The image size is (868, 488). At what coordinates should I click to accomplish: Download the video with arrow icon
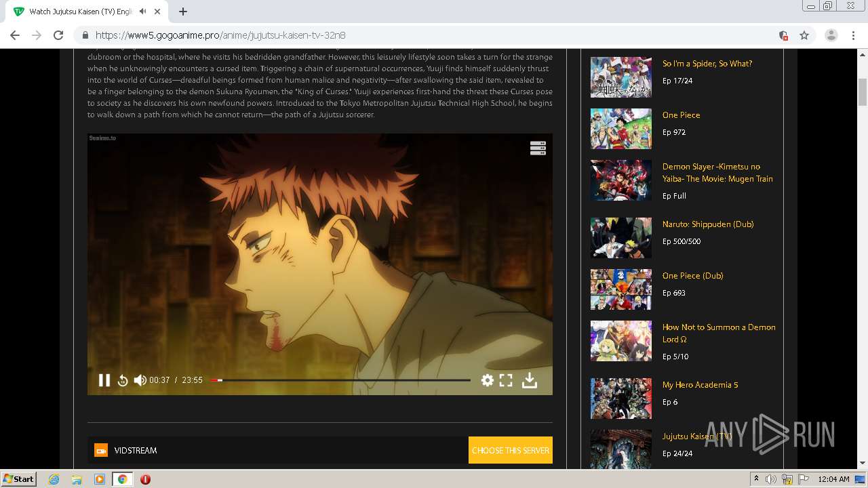click(x=530, y=381)
